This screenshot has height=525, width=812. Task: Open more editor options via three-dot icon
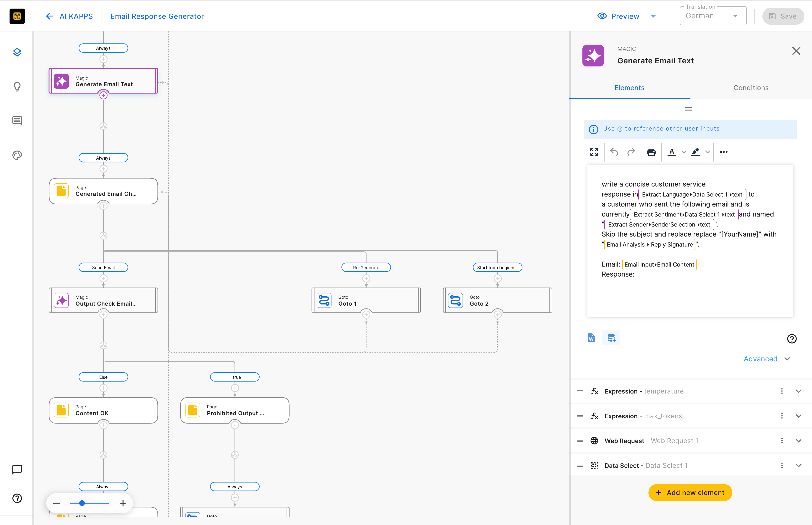(724, 152)
